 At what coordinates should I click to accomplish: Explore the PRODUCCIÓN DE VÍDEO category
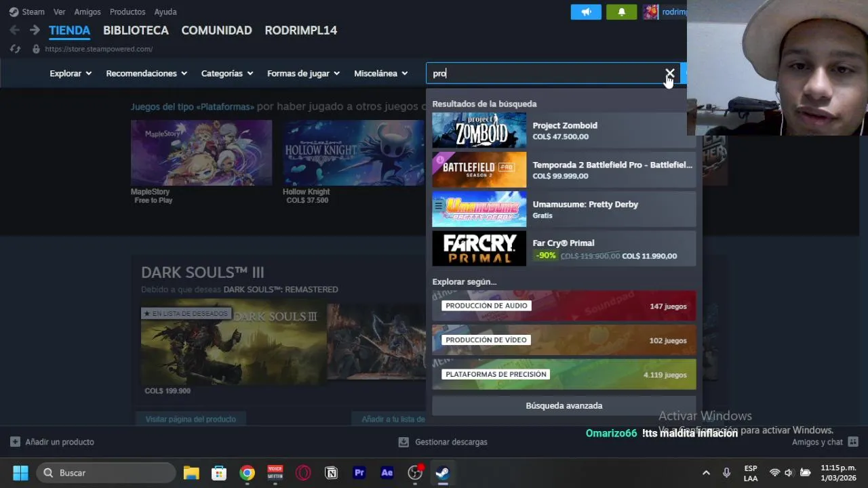click(x=564, y=340)
